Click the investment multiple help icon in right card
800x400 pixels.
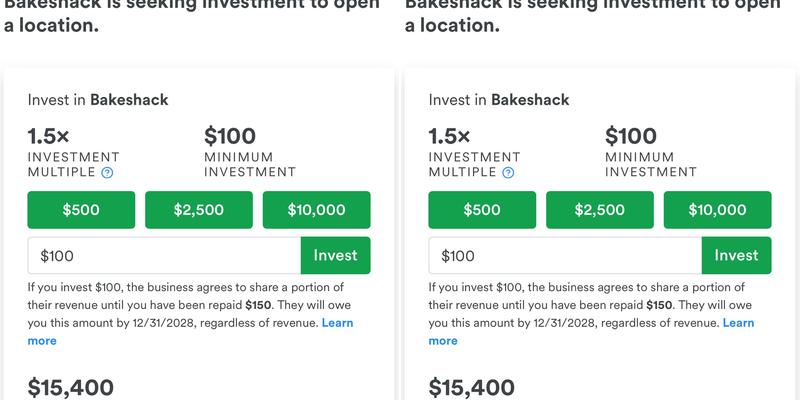(508, 172)
